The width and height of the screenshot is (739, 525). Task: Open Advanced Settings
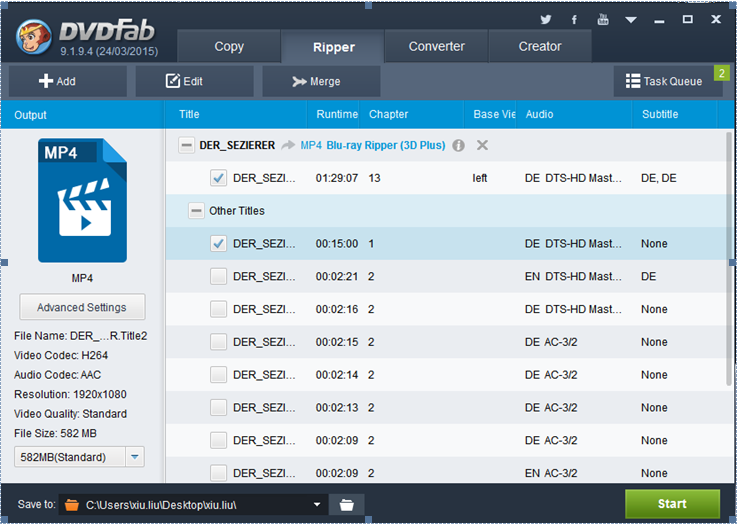click(82, 307)
